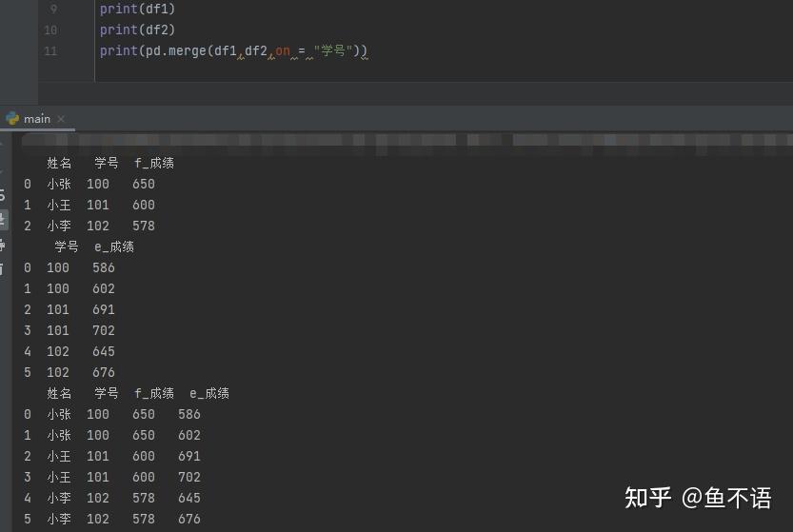Place cursor on print(df2) code line

tap(137, 30)
